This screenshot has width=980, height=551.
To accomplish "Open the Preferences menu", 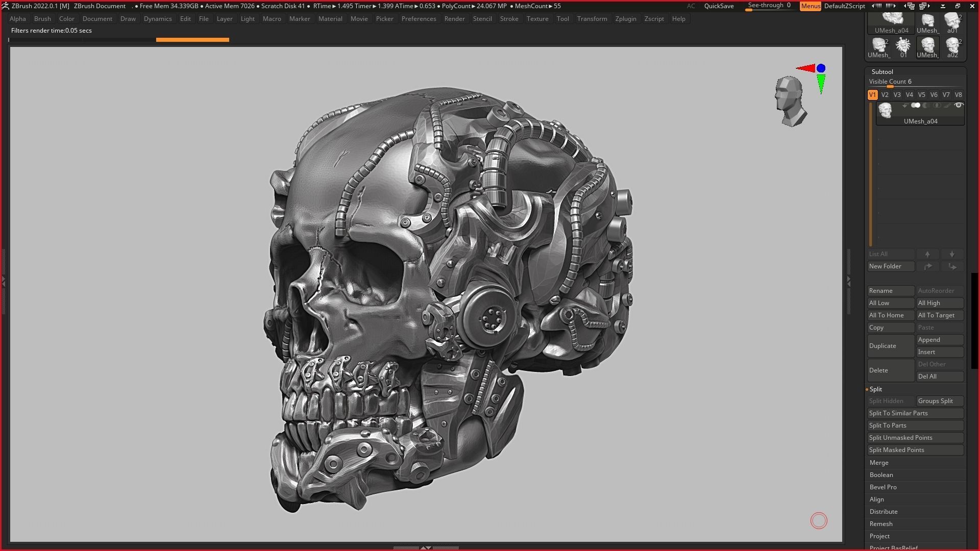I will click(419, 19).
